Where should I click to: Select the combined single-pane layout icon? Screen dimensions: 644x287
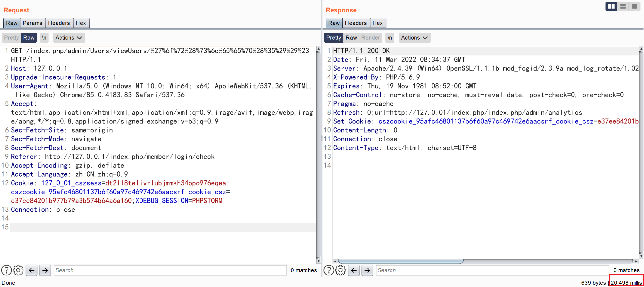[634, 6]
